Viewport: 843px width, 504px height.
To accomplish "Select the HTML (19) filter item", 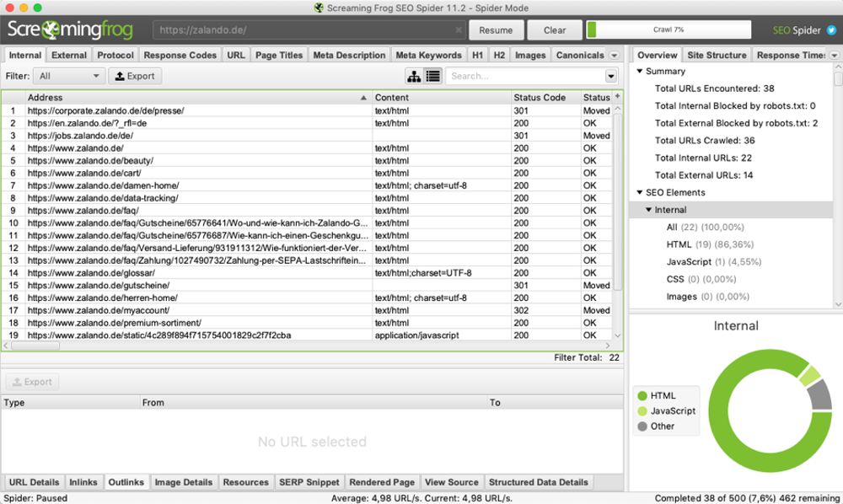I will click(710, 244).
